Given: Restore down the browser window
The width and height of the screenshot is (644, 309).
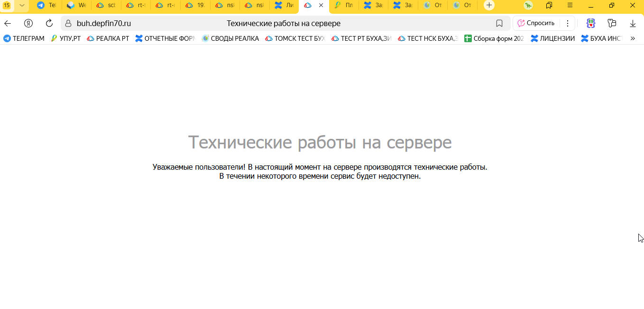Looking at the screenshot, I should (x=612, y=5).
